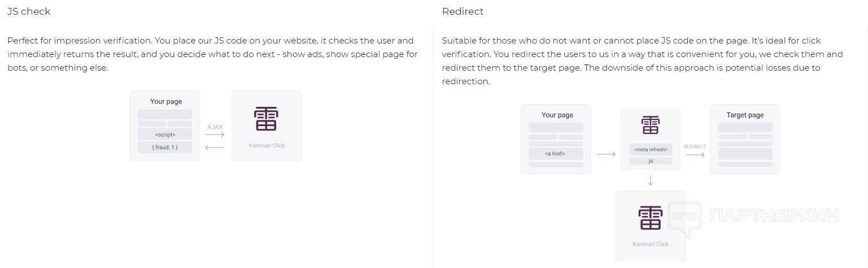Click the Your page title in the JS diagram
868x268 pixels.
point(166,102)
